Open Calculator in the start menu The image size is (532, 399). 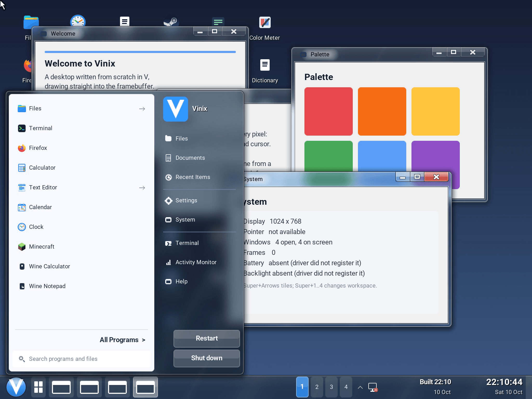click(x=82, y=168)
